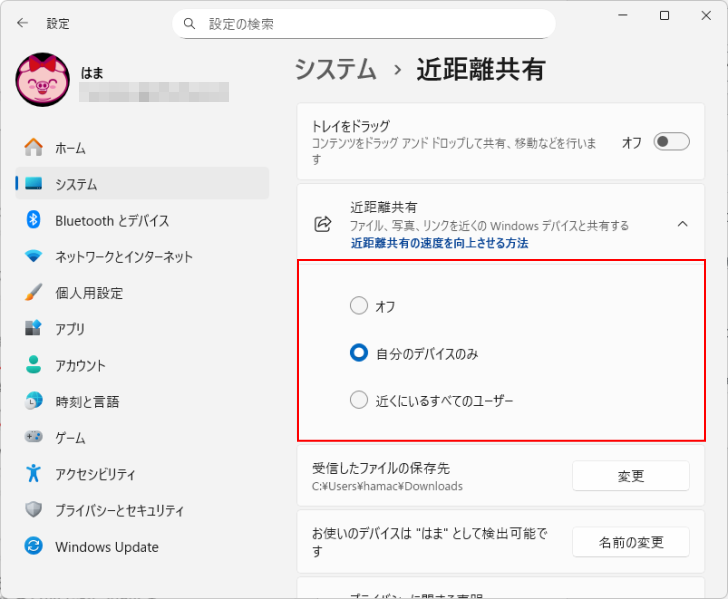Click the ホーム house icon
This screenshot has height=599, width=728.
[33, 148]
